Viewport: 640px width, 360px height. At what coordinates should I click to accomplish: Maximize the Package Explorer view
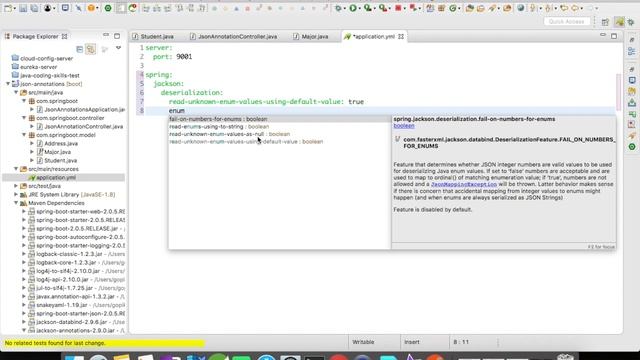[x=117, y=36]
